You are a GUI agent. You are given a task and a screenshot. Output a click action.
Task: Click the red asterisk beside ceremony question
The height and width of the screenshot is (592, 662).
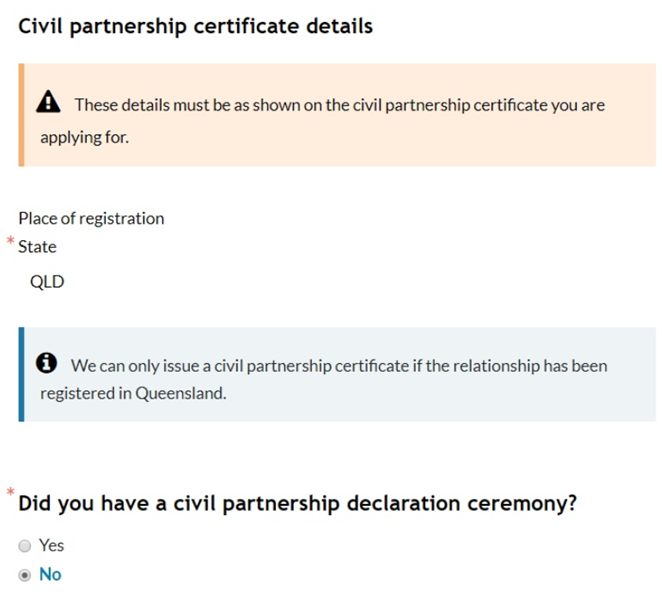click(x=11, y=492)
